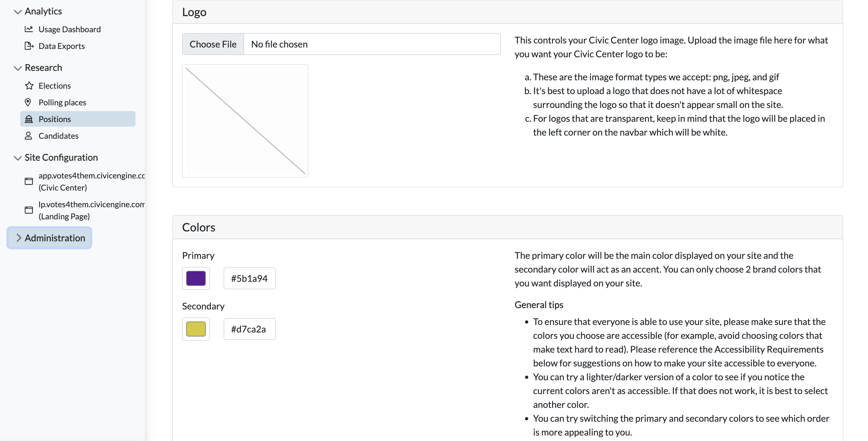Open the yellow Secondary color swatch
868x441 pixels.
tap(196, 329)
